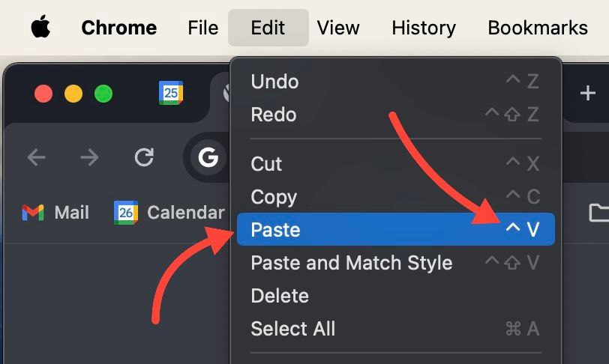The image size is (609, 364).
Task: Click Delete in the Edit menu
Action: click(x=396, y=295)
